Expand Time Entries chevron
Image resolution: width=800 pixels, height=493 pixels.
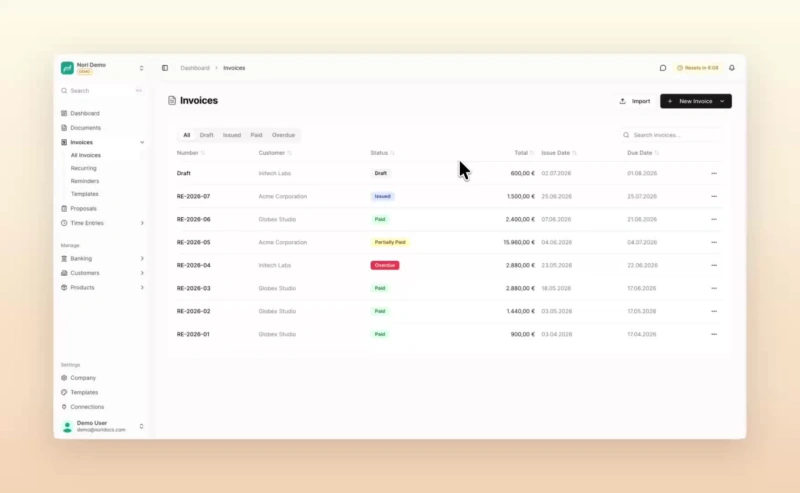point(142,223)
